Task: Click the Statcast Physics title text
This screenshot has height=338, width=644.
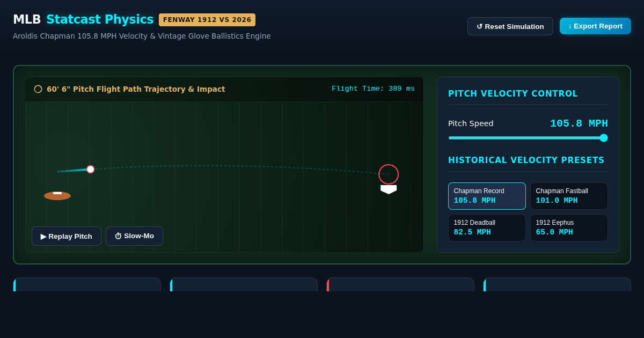Action: (100, 19)
